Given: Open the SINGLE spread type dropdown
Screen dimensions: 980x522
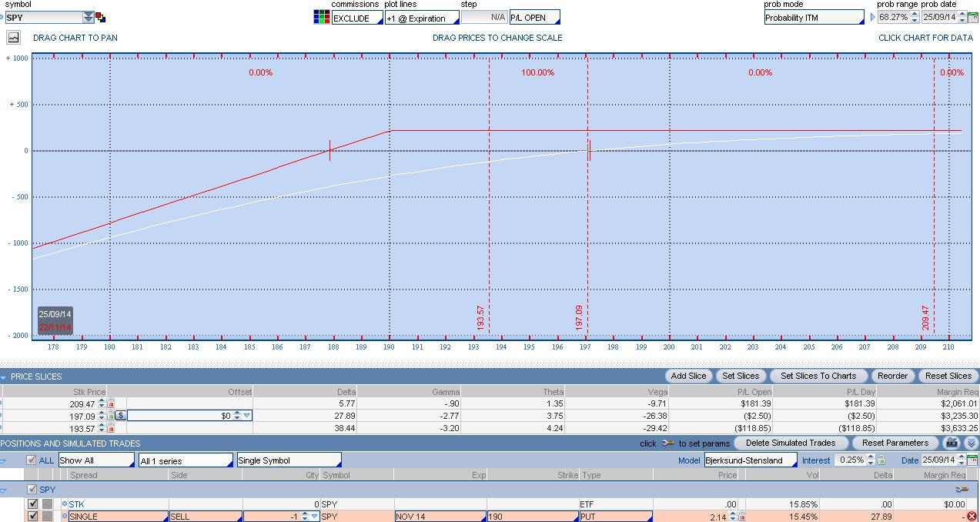Looking at the screenshot, I should tap(118, 516).
